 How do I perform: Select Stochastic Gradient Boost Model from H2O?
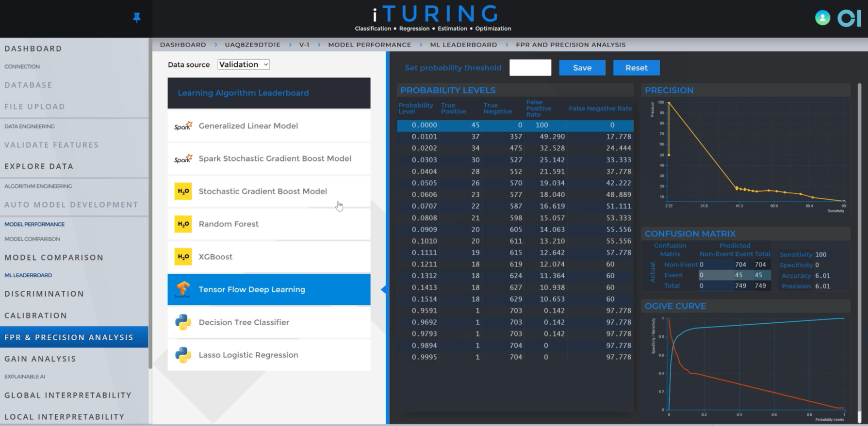point(269,191)
